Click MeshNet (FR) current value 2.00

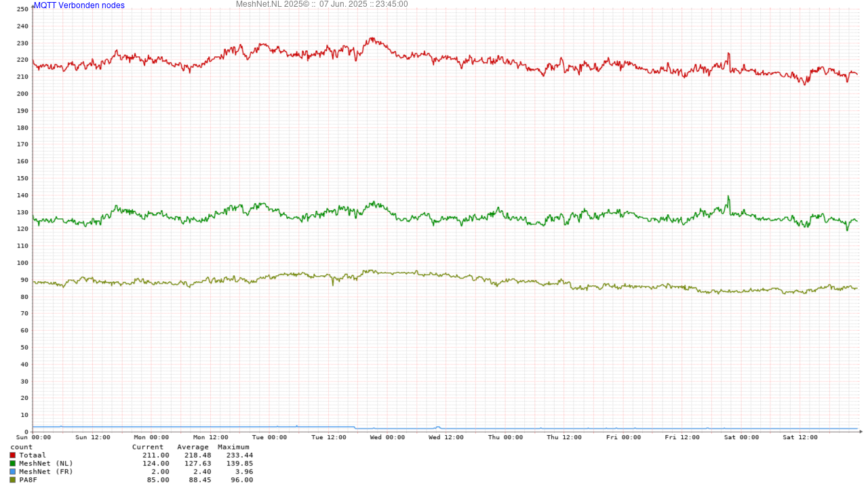(x=161, y=472)
